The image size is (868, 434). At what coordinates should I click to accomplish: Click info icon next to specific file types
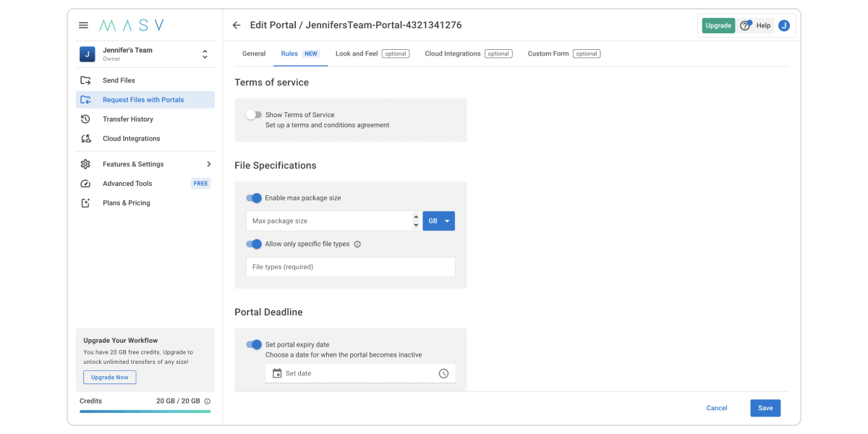point(357,244)
